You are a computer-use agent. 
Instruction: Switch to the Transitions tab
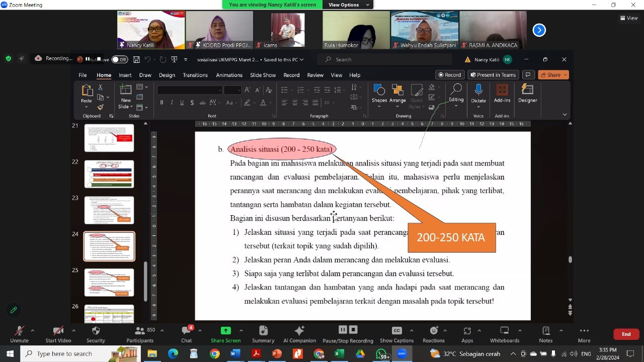point(195,75)
